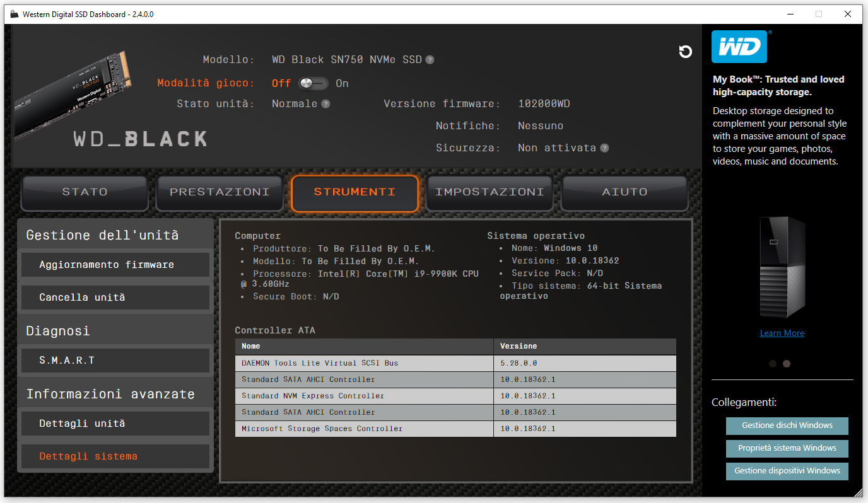Select Microsoft Storage Spaces Controller row

click(x=455, y=429)
